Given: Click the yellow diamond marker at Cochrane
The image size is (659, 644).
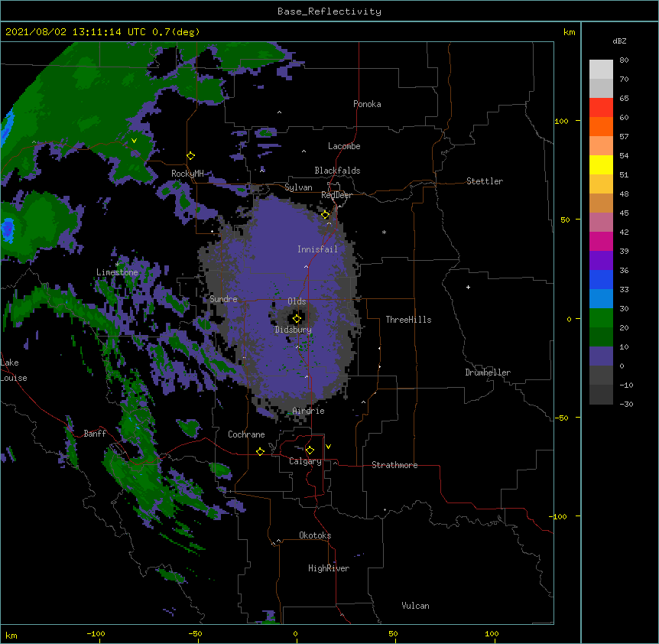Looking at the screenshot, I should [260, 451].
